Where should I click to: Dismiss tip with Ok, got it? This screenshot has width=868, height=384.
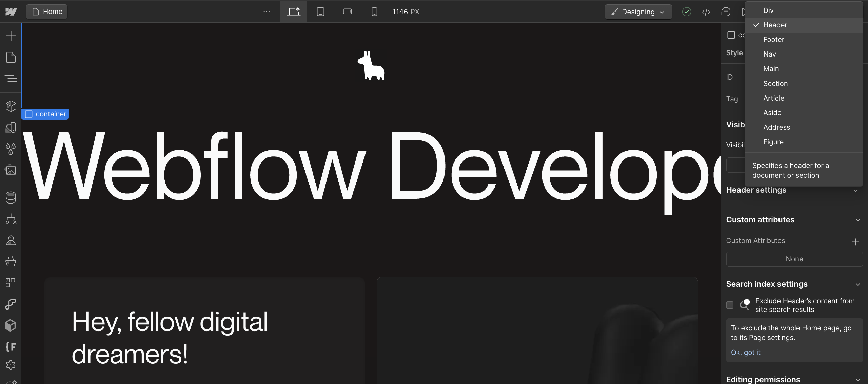coord(746,353)
